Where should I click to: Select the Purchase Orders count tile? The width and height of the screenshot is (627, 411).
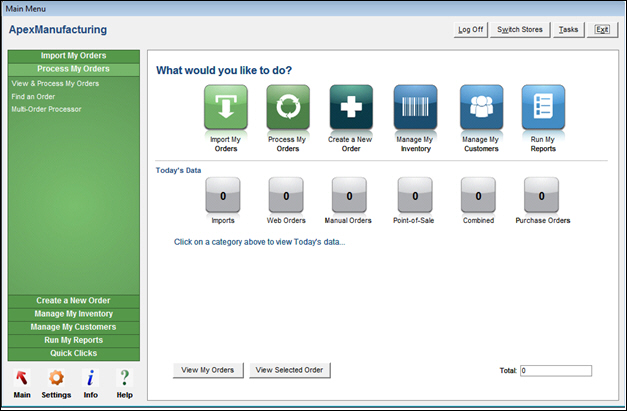(x=541, y=195)
